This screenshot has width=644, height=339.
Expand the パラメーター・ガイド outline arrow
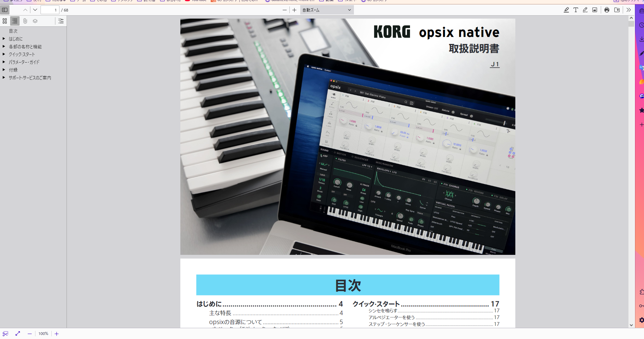[x=4, y=62]
